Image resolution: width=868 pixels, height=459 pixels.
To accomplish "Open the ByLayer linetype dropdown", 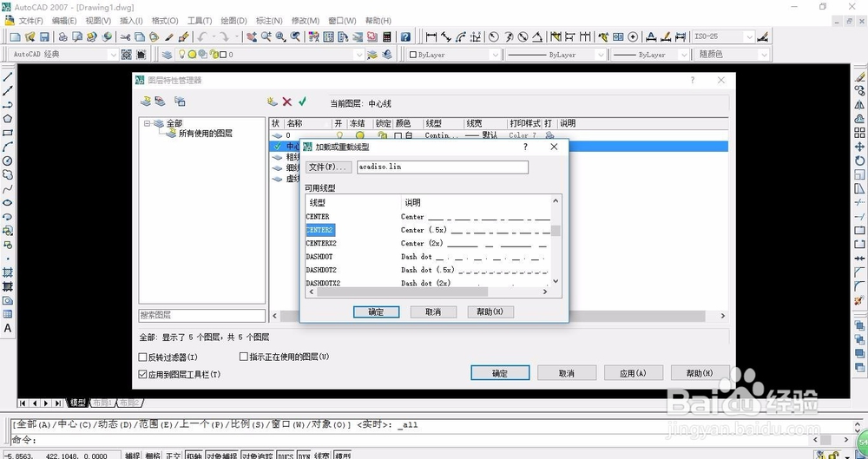I will 601,55.
